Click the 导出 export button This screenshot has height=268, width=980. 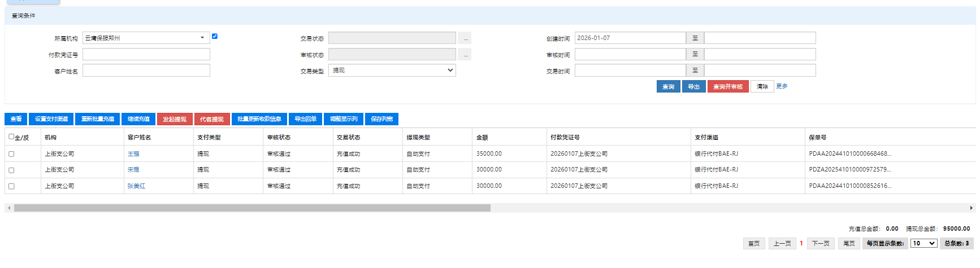tap(693, 86)
